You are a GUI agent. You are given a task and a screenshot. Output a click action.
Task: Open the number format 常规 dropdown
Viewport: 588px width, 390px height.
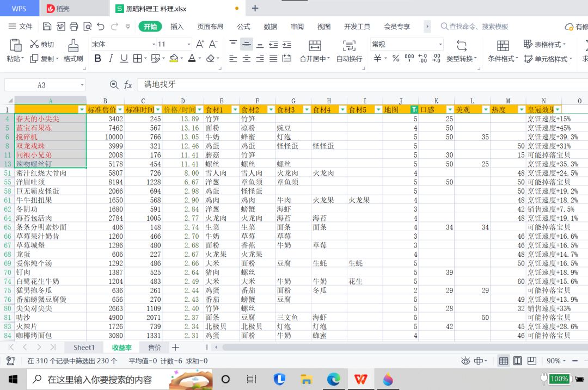(441, 45)
